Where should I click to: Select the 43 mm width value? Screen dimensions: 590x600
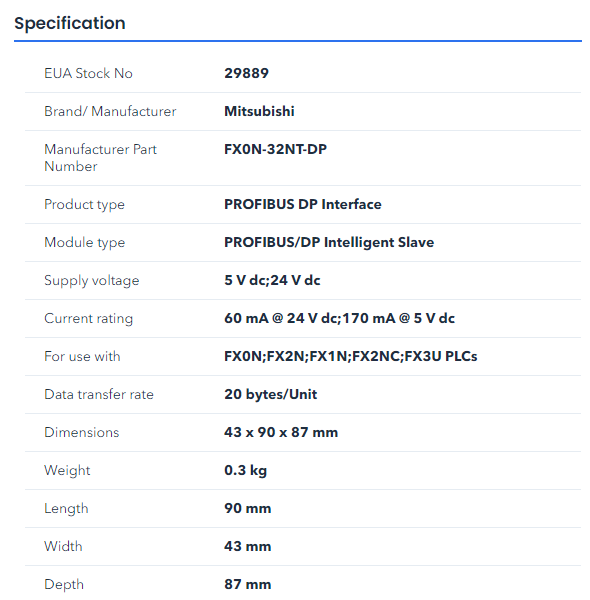coord(248,546)
